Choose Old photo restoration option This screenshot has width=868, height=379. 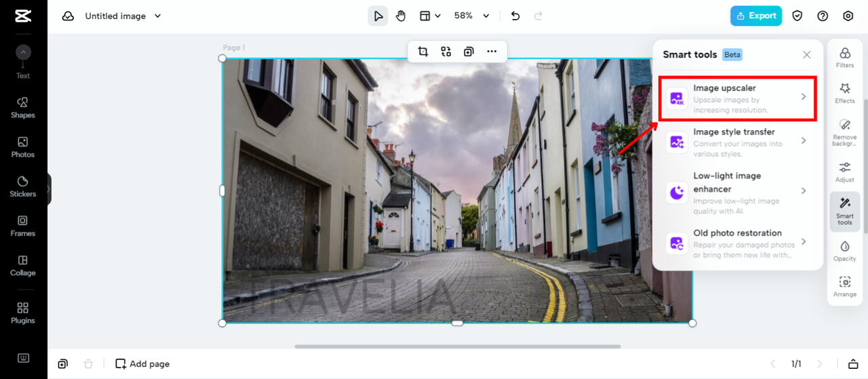tap(737, 243)
